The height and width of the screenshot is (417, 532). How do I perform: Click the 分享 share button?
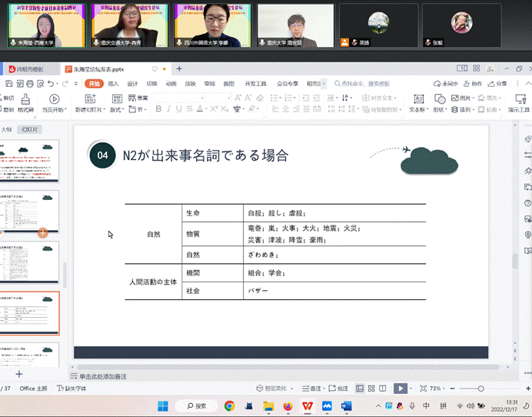pos(499,83)
